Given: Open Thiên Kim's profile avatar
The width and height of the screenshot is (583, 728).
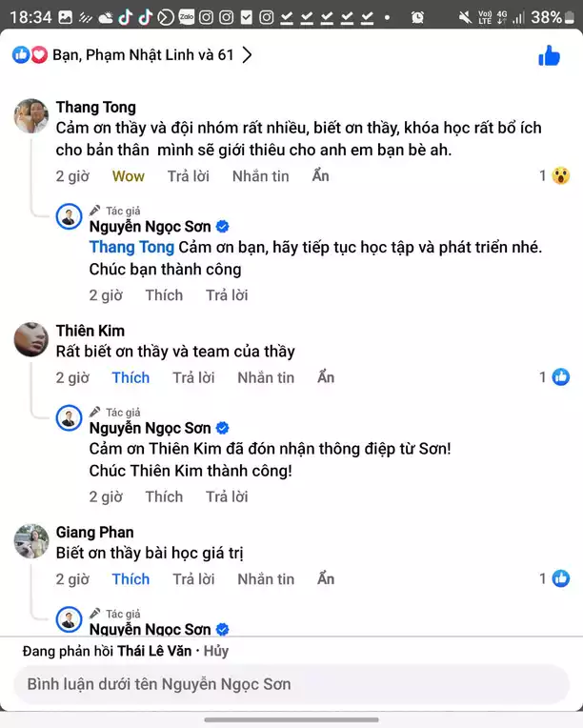Looking at the screenshot, I should [31, 340].
